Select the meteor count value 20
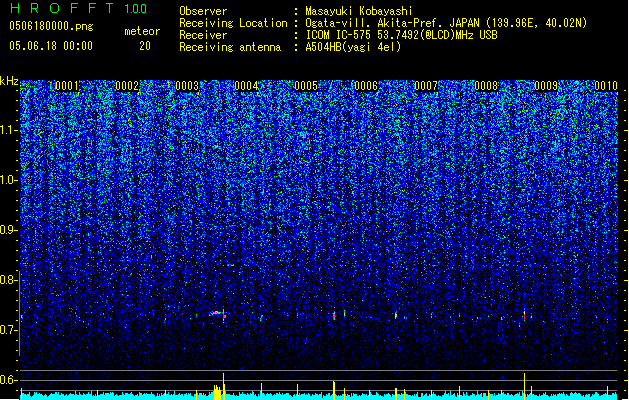The image size is (629, 400). pos(145,46)
